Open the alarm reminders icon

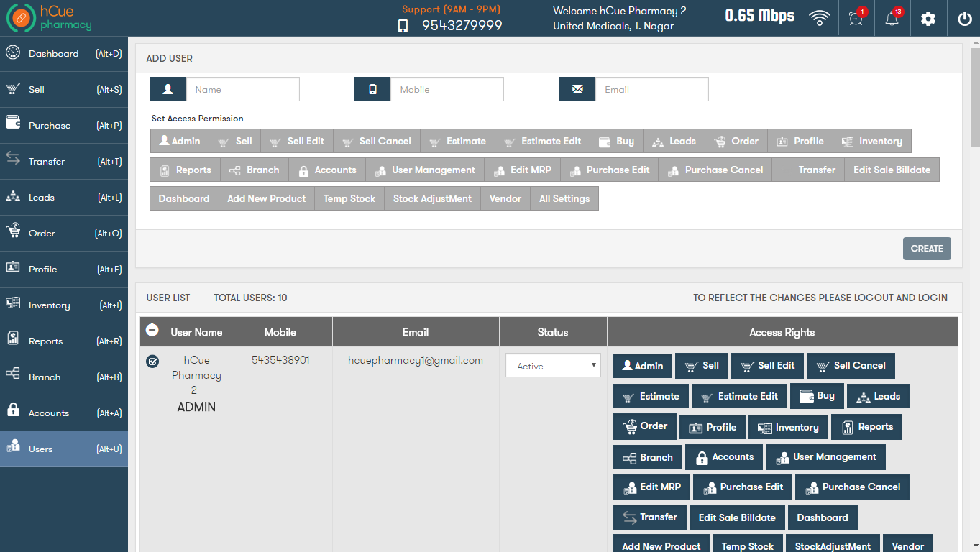point(856,18)
